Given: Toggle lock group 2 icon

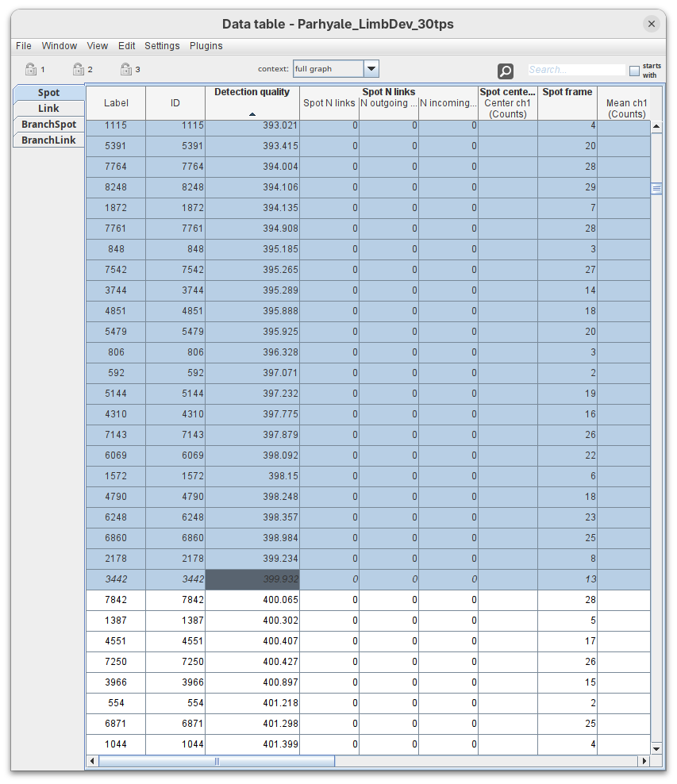Looking at the screenshot, I should point(78,69).
